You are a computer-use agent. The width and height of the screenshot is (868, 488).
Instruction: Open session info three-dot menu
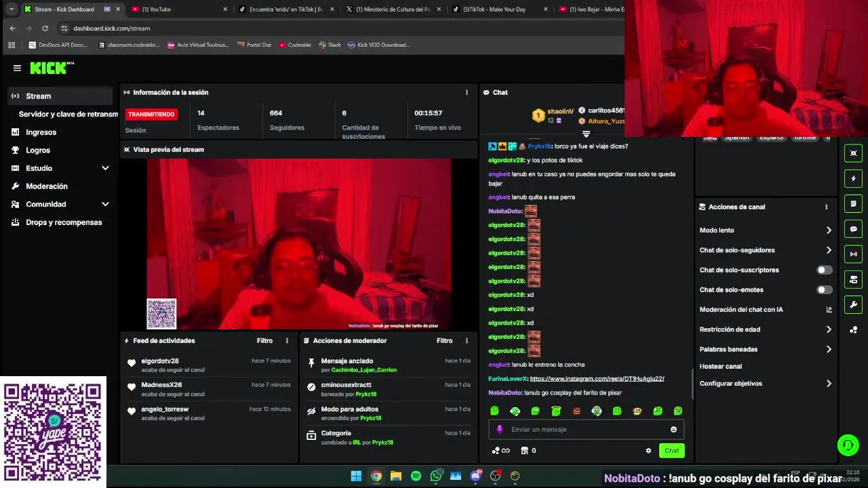click(x=467, y=92)
